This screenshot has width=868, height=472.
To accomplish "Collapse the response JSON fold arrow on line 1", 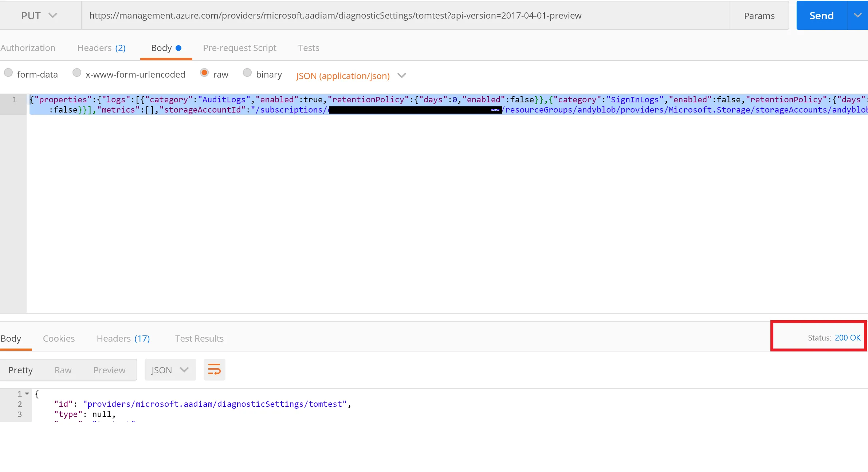I will click(27, 394).
